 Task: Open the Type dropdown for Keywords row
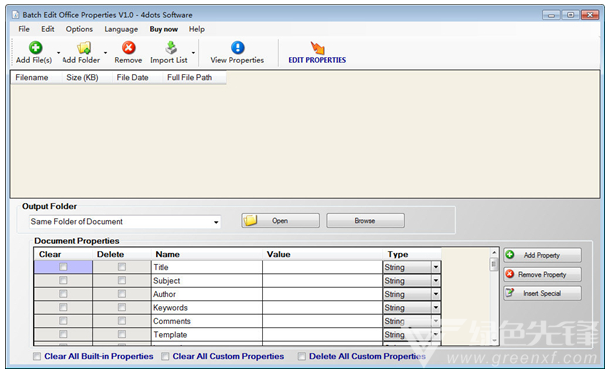pyautogui.click(x=436, y=308)
